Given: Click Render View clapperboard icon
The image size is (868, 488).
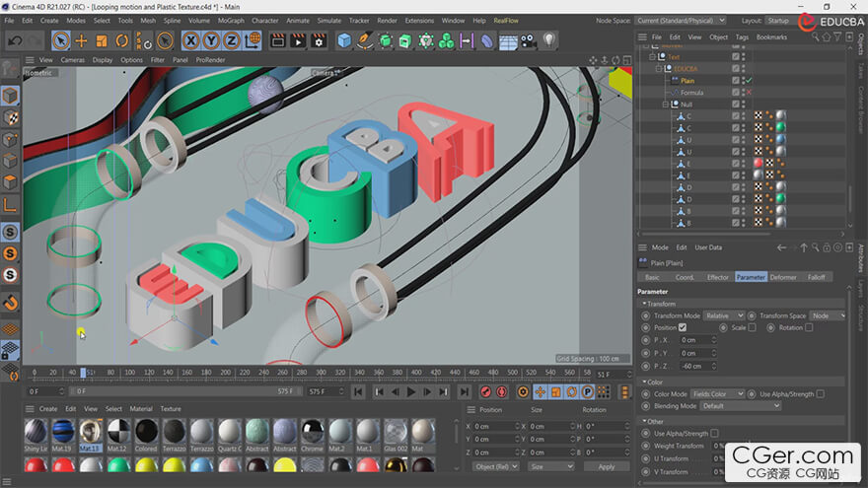Looking at the screenshot, I should pyautogui.click(x=278, y=41).
